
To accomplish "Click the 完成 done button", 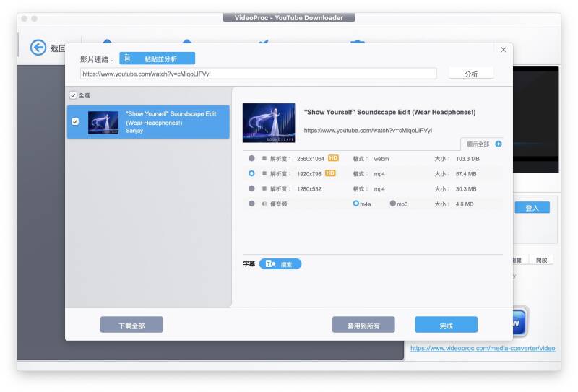I will point(446,325).
